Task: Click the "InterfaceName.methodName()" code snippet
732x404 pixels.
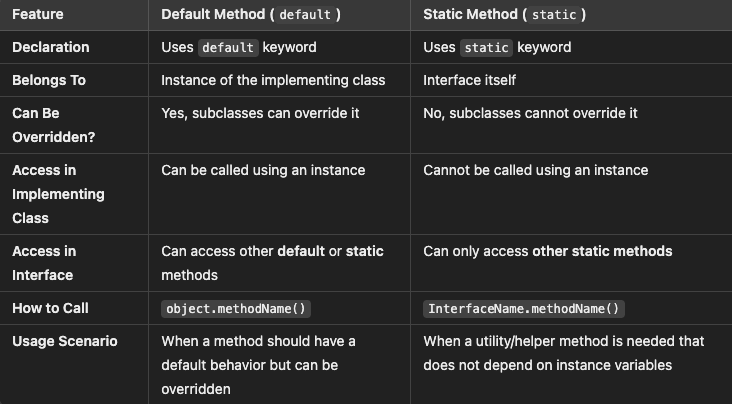Action: [524, 308]
